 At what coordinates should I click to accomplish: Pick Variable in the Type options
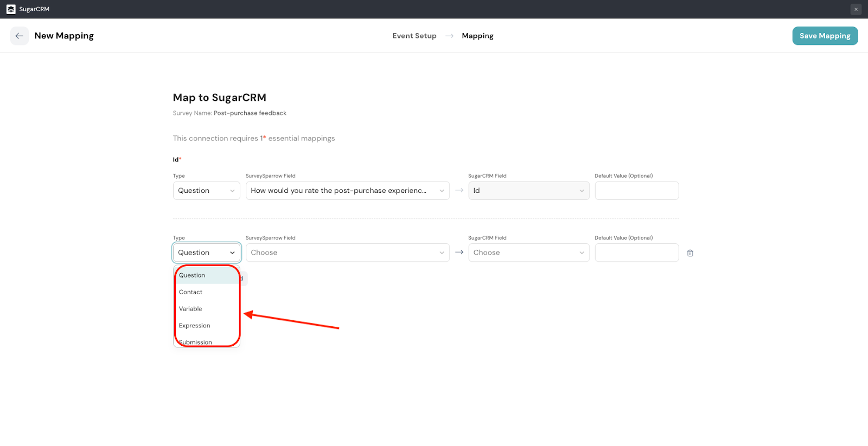[x=191, y=309]
